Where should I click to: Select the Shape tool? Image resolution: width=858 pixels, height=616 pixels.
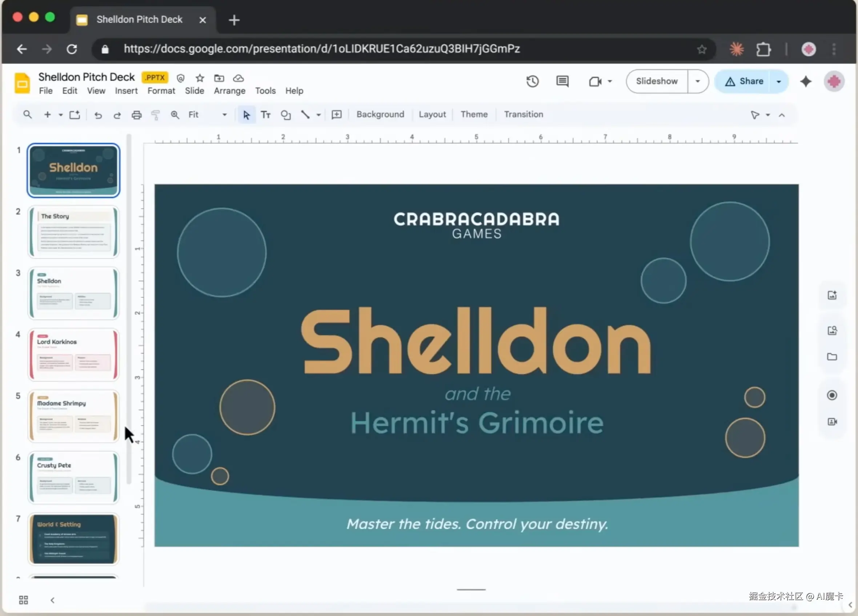(x=286, y=115)
